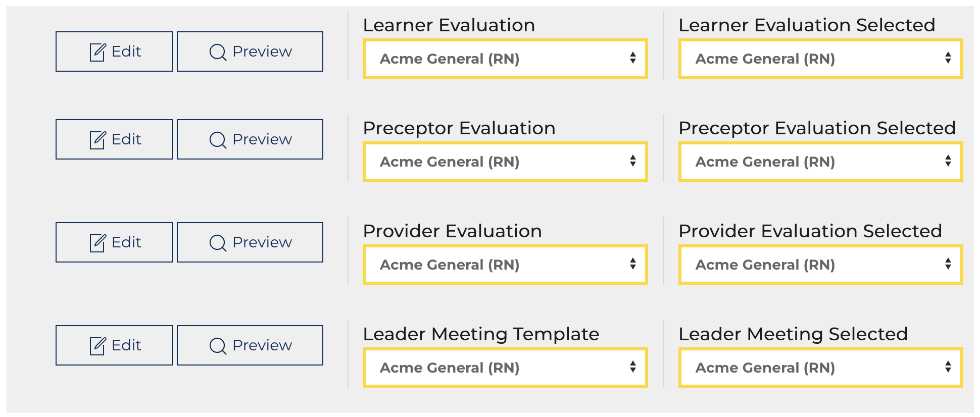Screen dimensions: 980x417
Task: Expand the Leader Meeting Template dropdown
Action: (505, 368)
